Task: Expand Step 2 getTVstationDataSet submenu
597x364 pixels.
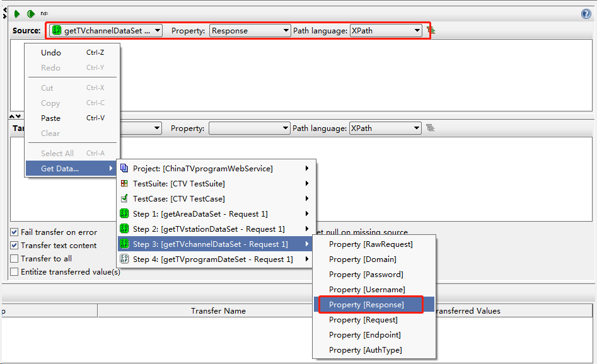Action: (x=306, y=229)
